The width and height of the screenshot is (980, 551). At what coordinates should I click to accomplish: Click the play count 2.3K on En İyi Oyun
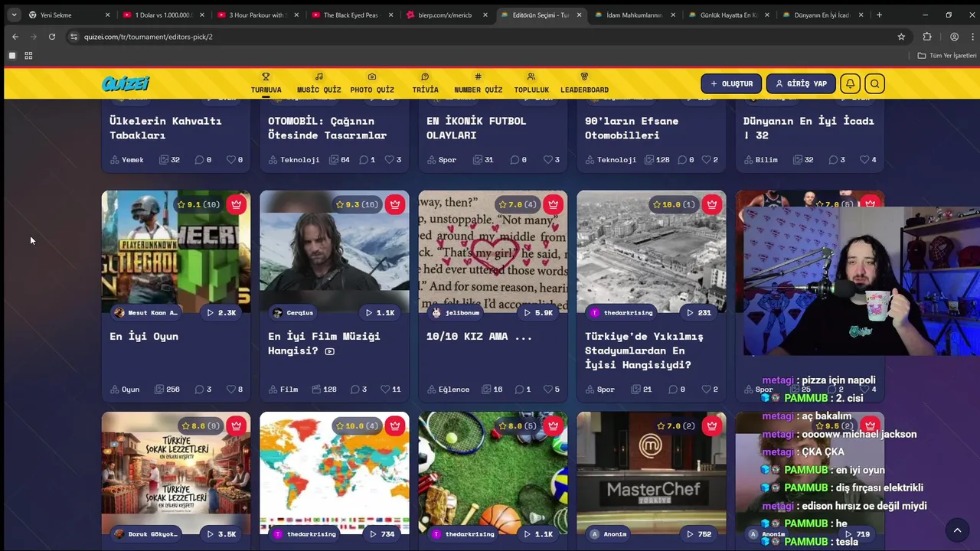pos(221,313)
